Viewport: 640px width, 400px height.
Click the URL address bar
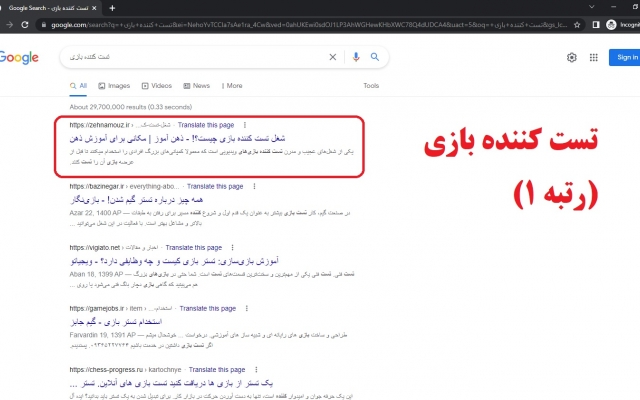coord(308,25)
